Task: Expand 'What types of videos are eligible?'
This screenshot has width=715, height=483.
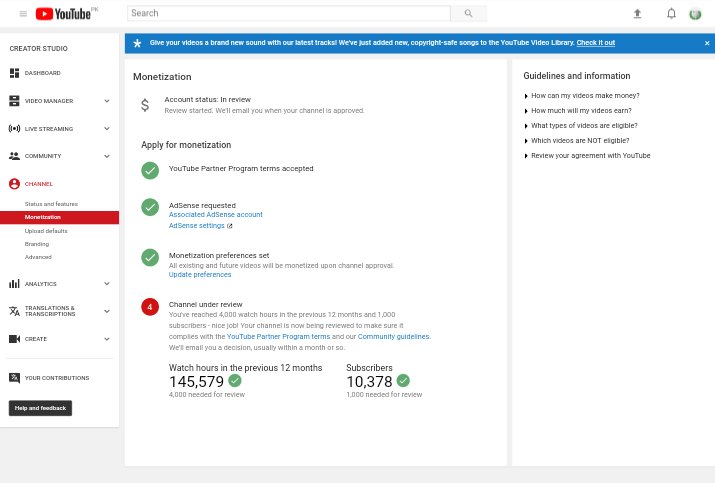Action: click(580, 126)
